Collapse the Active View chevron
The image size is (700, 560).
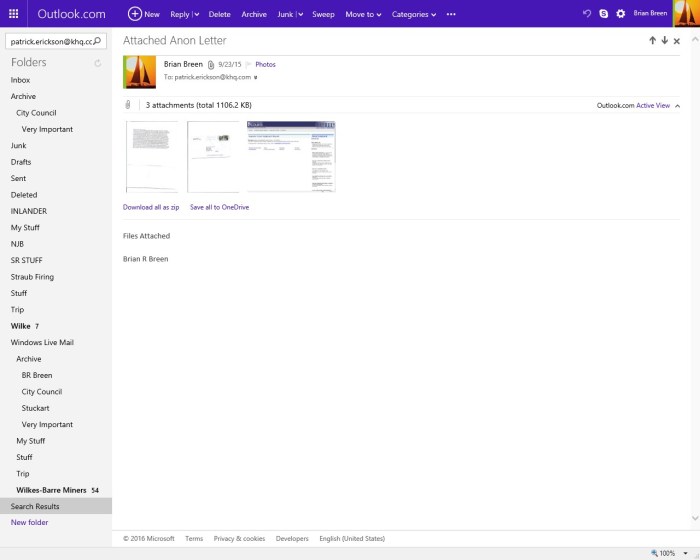pos(677,105)
